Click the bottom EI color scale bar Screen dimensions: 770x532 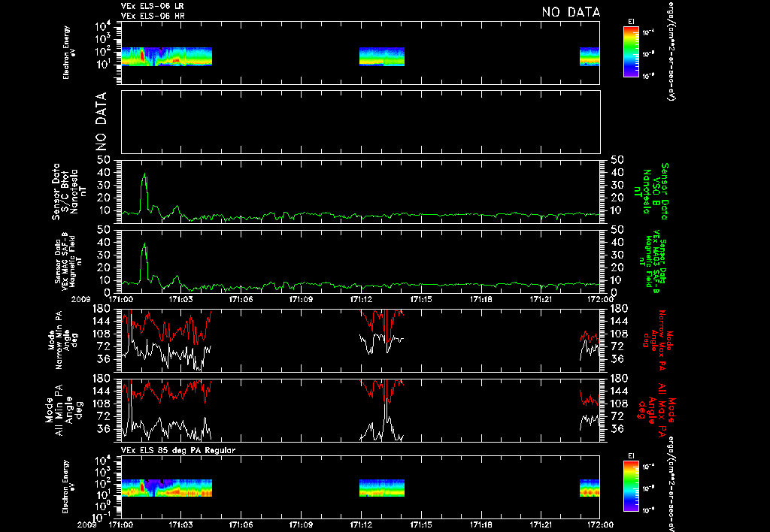pyautogui.click(x=631, y=486)
